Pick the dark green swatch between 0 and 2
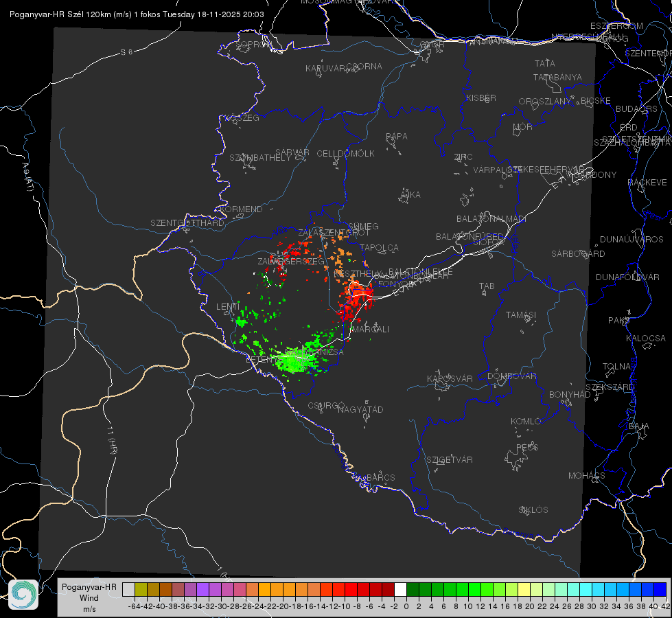The height and width of the screenshot is (618, 672). click(413, 589)
